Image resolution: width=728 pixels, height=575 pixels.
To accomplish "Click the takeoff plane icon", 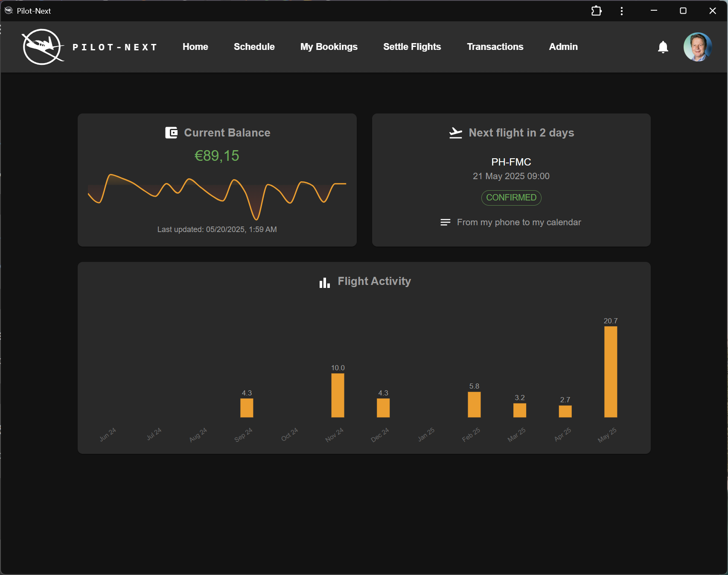I will tap(455, 133).
